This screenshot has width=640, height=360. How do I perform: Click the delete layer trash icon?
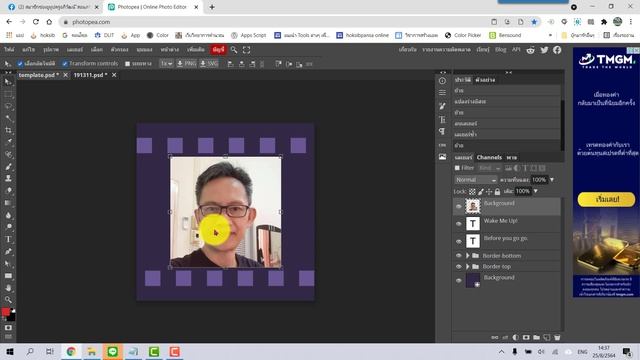(557, 338)
